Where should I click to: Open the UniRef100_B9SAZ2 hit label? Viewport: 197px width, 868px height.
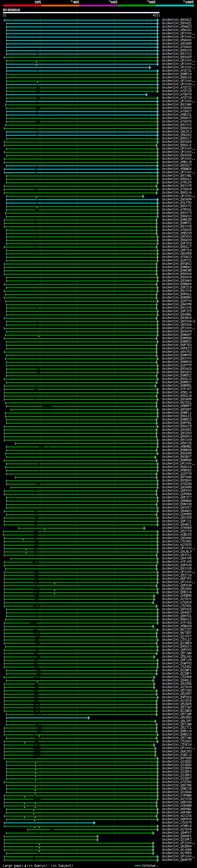click(177, 20)
